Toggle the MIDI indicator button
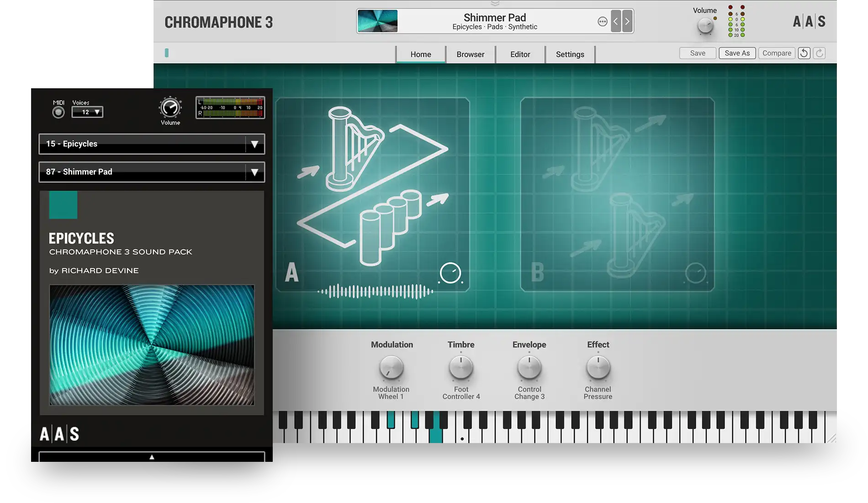 (x=58, y=112)
